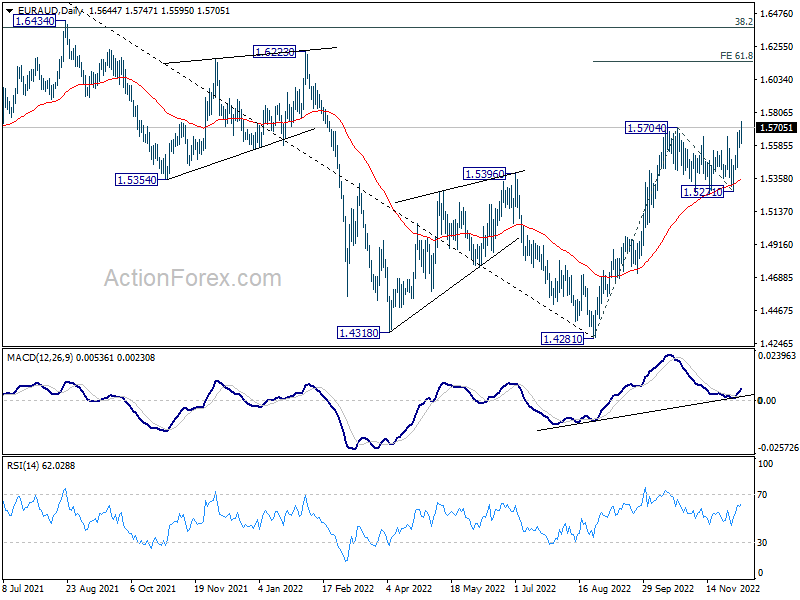Click the current price tag 1.57051
Viewport: 800px width, 600px height.
[776, 128]
